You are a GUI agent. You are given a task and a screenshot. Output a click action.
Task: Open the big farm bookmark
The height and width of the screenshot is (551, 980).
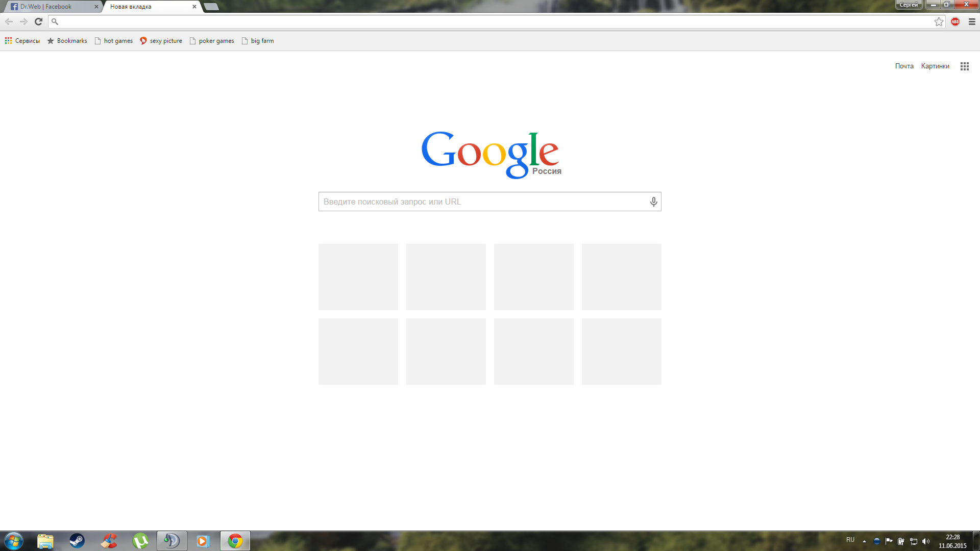coord(258,41)
